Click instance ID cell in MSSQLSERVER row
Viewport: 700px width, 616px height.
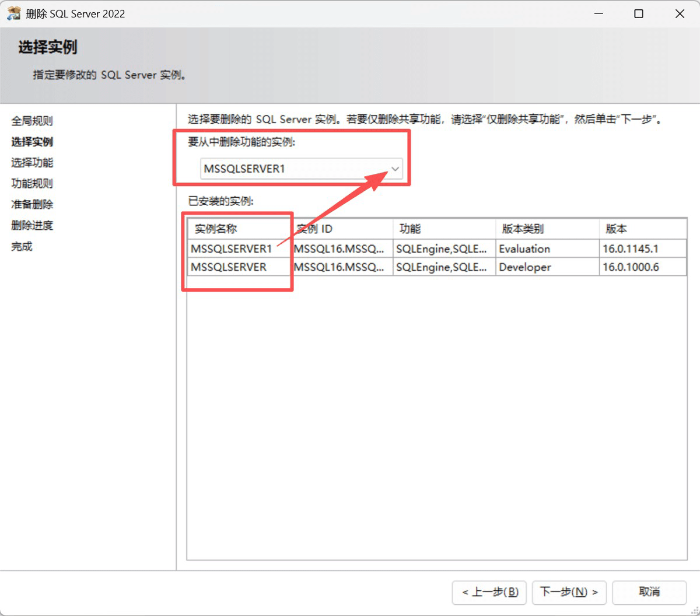(x=341, y=267)
